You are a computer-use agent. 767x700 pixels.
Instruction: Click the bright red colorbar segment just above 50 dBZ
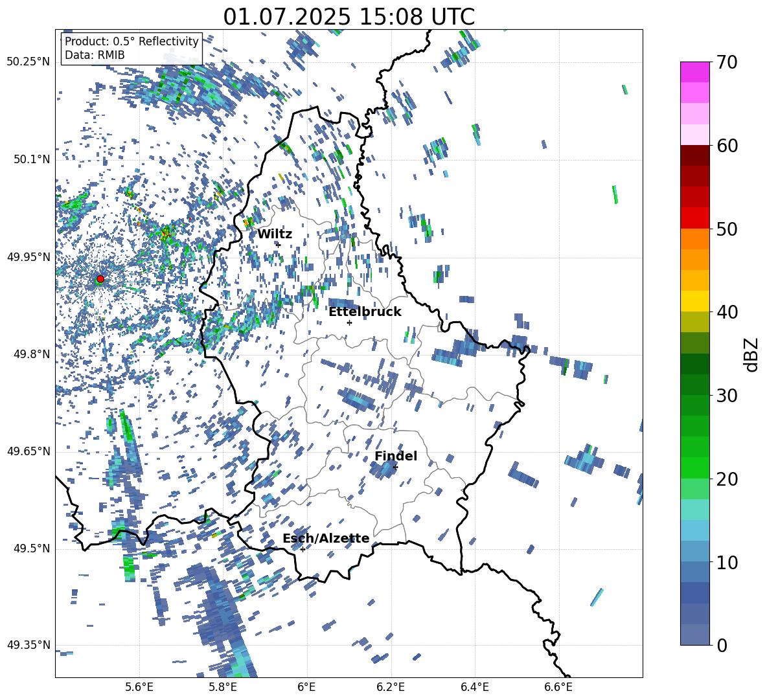694,218
